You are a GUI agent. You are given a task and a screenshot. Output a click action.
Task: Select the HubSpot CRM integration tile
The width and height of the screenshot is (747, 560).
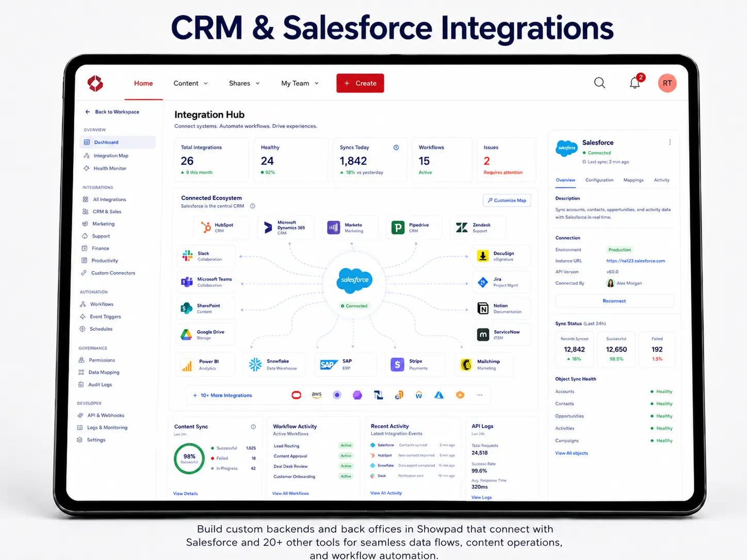pyautogui.click(x=221, y=227)
